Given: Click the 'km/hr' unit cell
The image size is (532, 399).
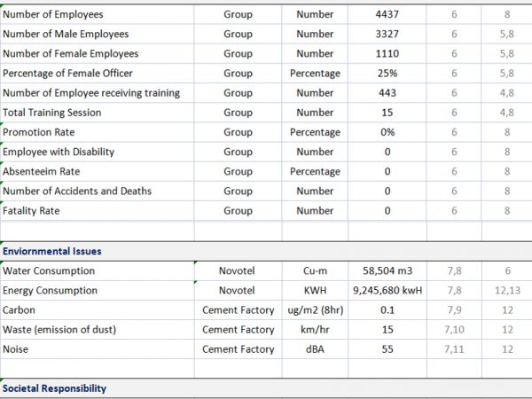Looking at the screenshot, I should 315,330.
